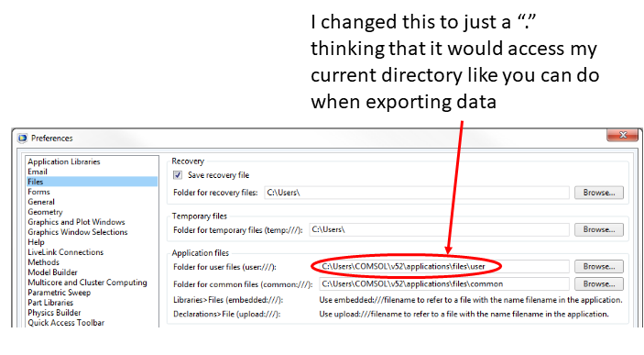Image resolution: width=644 pixels, height=355 pixels.
Task: Browse for temporary files folder
Action: point(599,229)
